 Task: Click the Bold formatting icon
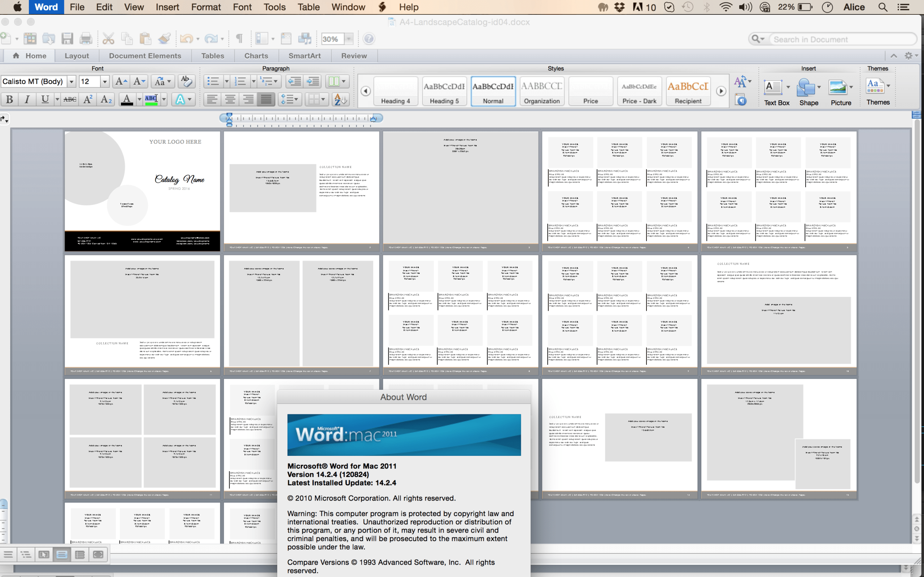[9, 101]
